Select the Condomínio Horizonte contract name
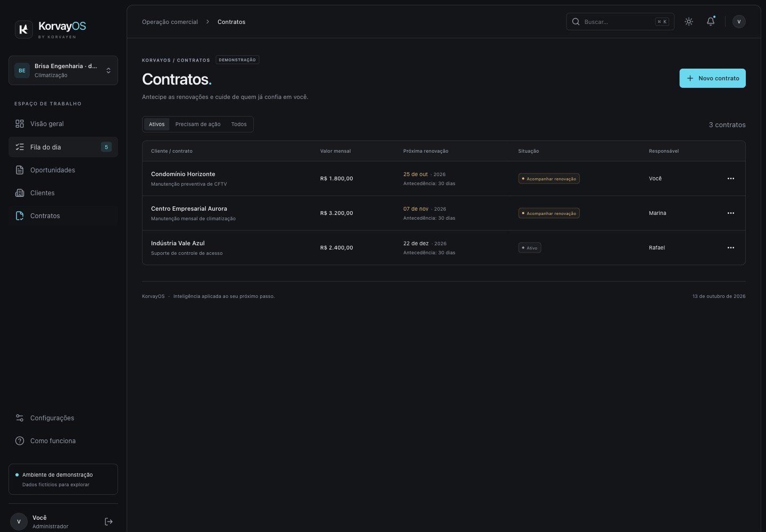Image resolution: width=766 pixels, height=532 pixels. pyautogui.click(x=183, y=174)
